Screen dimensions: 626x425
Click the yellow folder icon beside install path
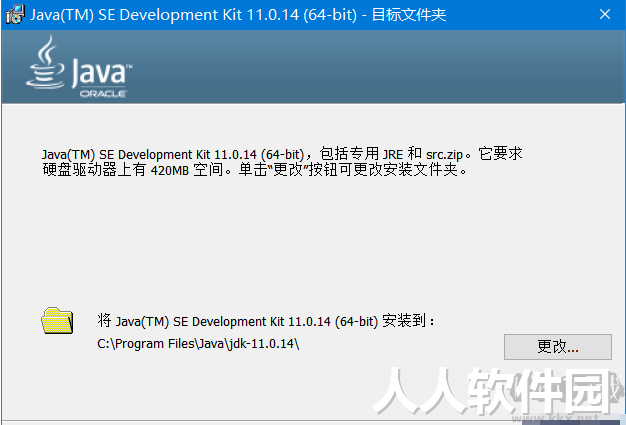[x=57, y=320]
